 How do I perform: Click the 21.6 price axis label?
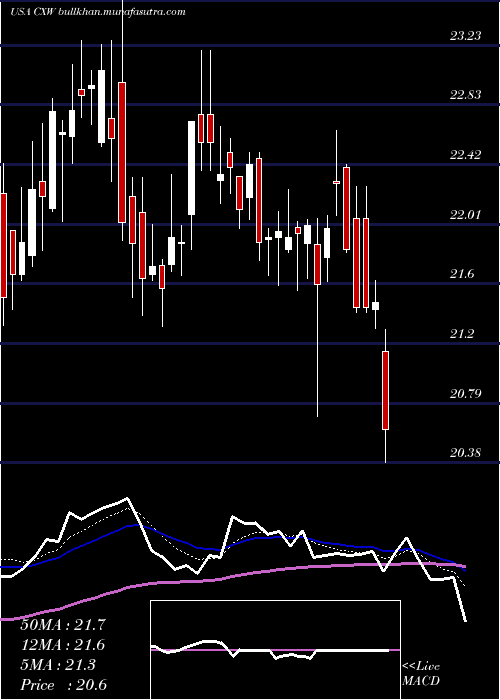click(x=462, y=274)
